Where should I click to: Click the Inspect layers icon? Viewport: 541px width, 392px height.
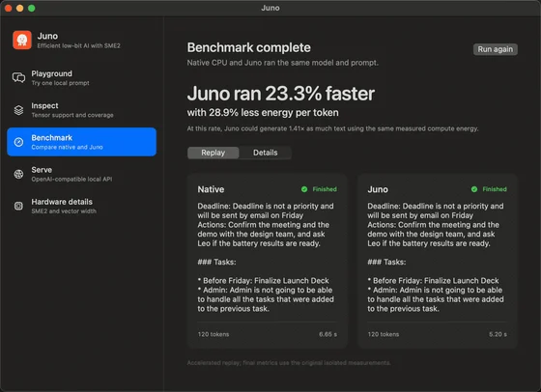click(x=18, y=110)
